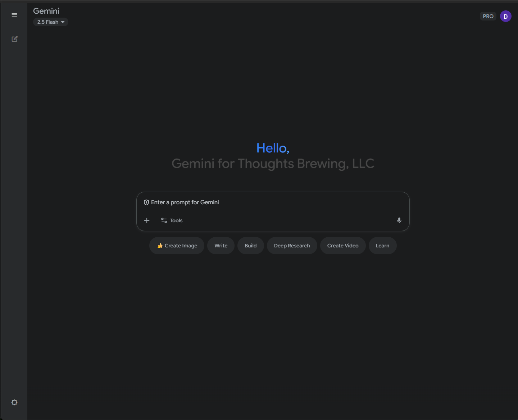518x420 pixels.
Task: Open the D account avatar
Action: [x=505, y=16]
